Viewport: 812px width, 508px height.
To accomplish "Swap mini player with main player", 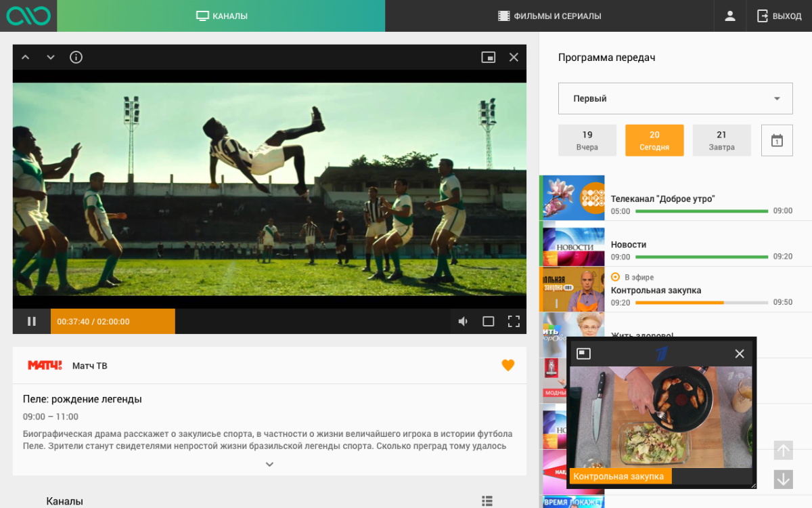I will point(583,354).
